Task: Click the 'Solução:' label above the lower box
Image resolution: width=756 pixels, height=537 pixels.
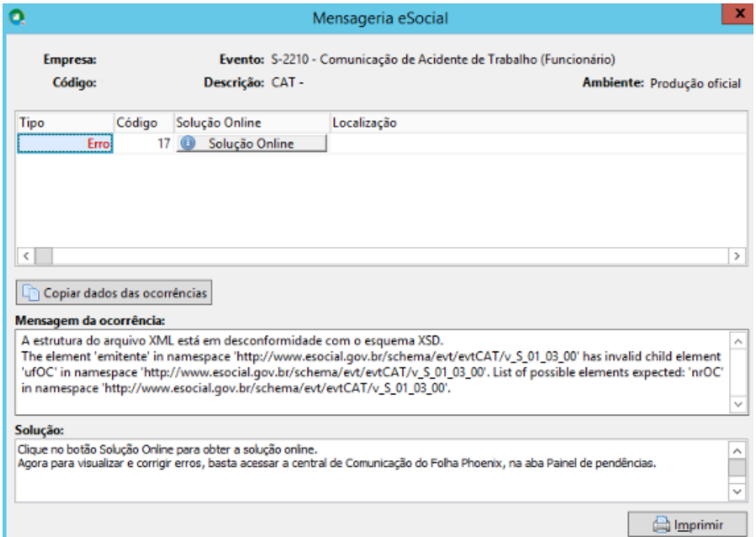Action: tap(39, 429)
